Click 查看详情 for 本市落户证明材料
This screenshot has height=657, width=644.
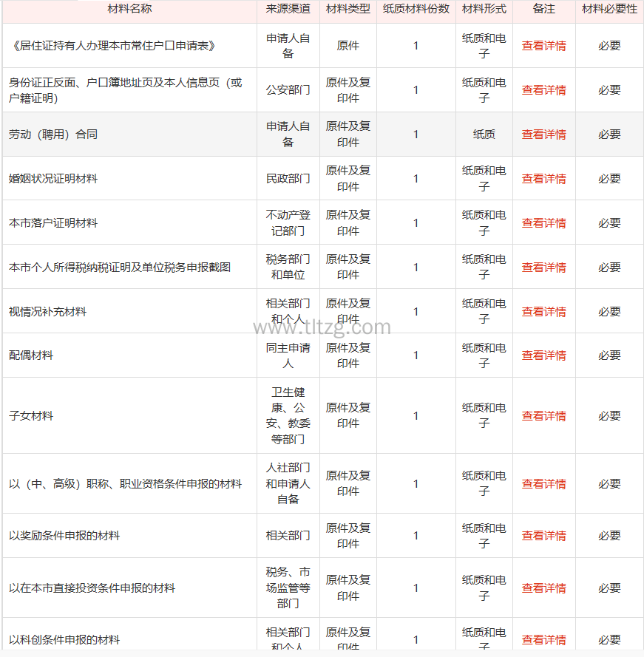click(543, 223)
